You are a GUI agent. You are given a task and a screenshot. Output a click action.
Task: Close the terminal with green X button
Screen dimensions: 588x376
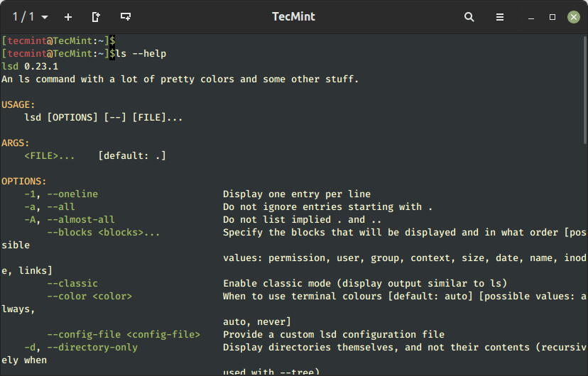pyautogui.click(x=573, y=17)
